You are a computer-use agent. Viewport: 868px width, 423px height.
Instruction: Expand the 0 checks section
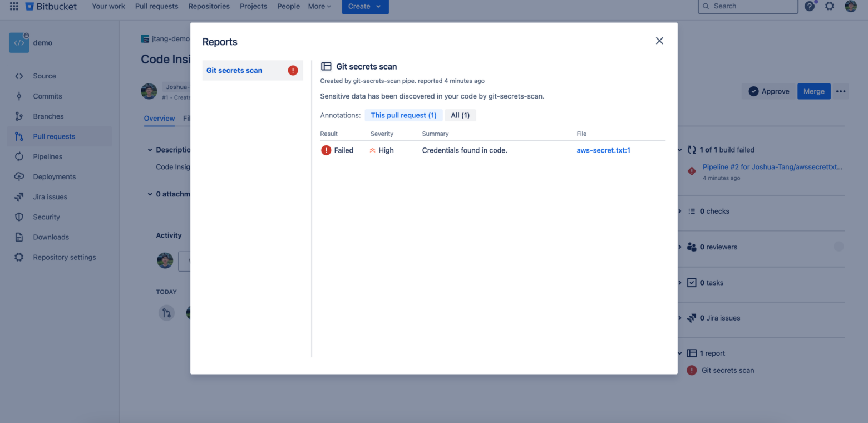tap(680, 211)
